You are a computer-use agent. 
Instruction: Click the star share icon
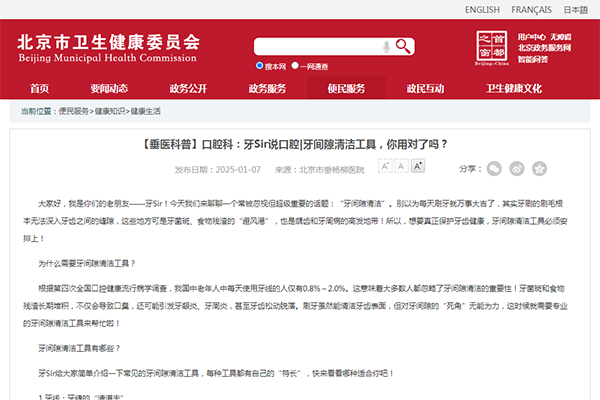click(x=539, y=169)
